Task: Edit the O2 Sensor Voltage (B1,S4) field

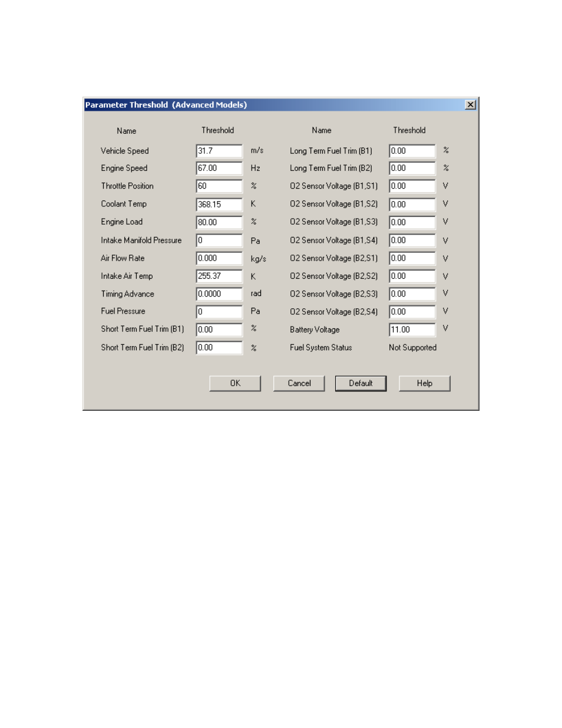Action: 412,241
